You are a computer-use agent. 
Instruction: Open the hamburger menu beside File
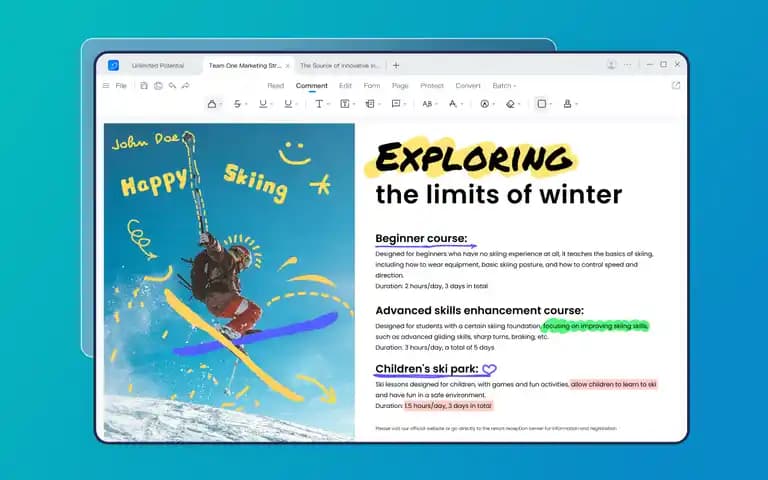(x=106, y=86)
